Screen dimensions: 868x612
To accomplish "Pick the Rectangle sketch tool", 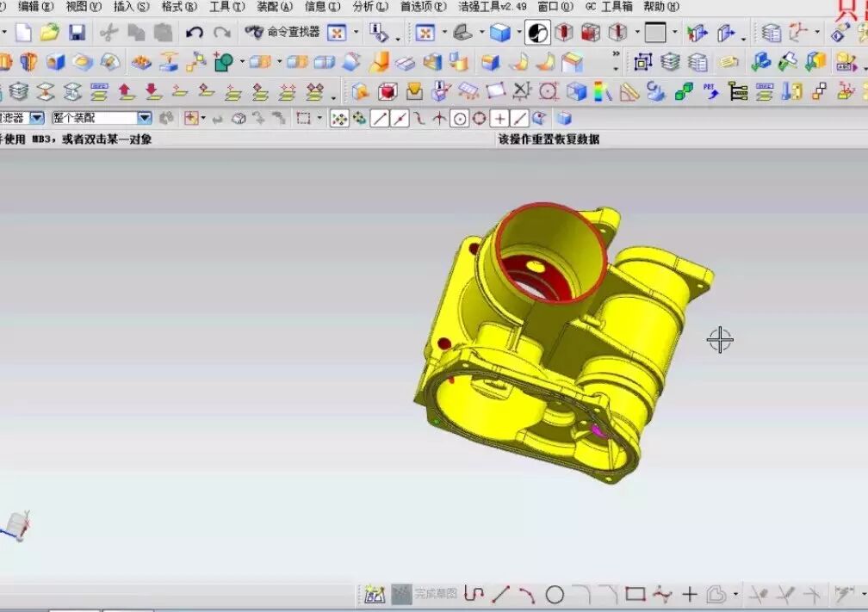I will pyautogui.click(x=635, y=594).
